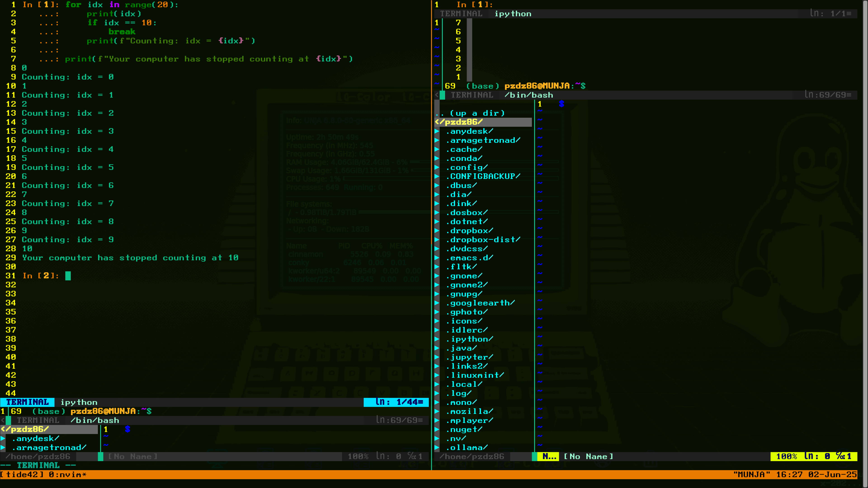The image size is (868, 488).
Task: Click the yellow 'N...' mode indicator
Action: tap(548, 457)
